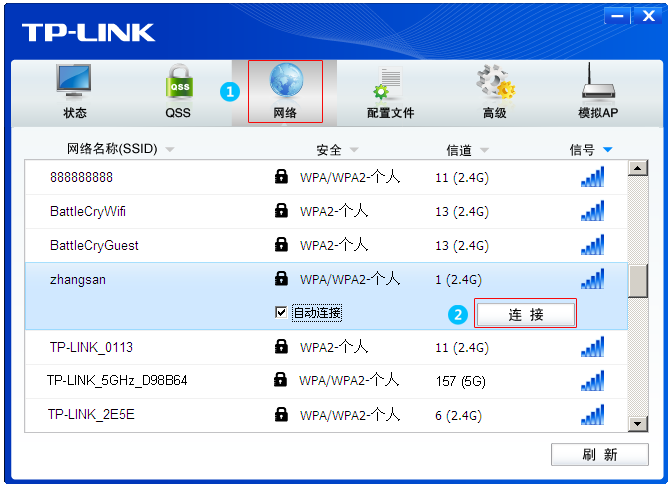
Task: Click lock icon in TP-LINK_2E5E row
Action: pos(281,414)
